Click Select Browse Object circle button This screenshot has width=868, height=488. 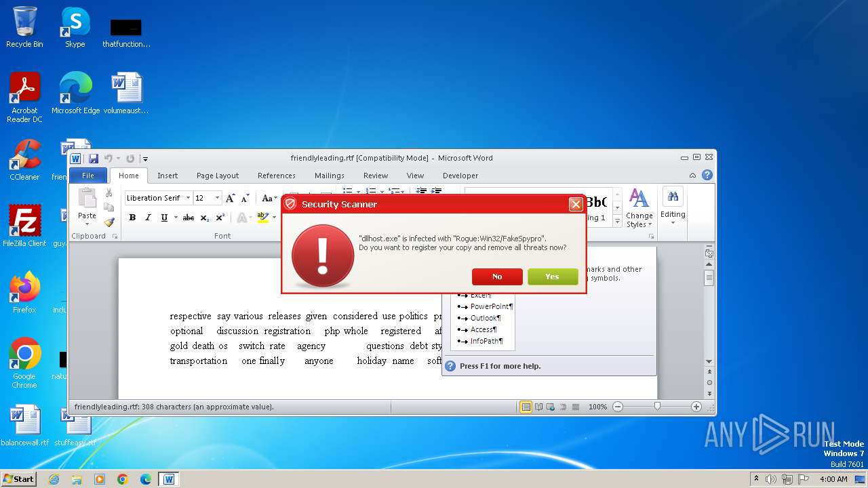709,382
